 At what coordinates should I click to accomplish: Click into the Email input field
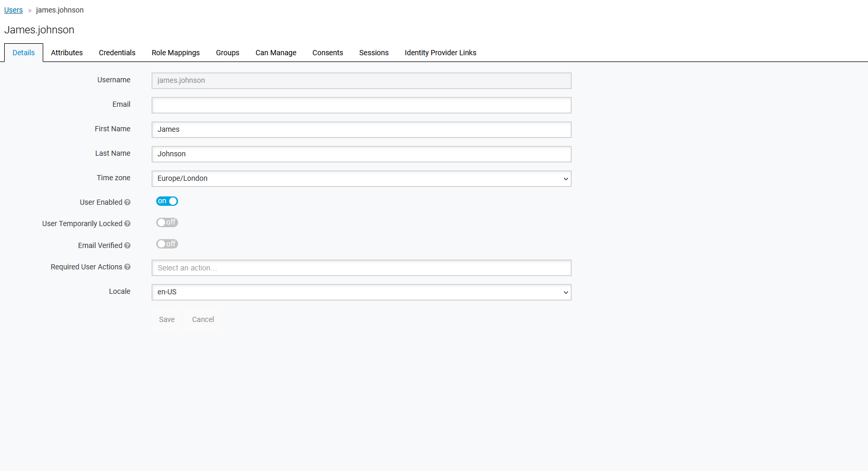[x=361, y=105]
